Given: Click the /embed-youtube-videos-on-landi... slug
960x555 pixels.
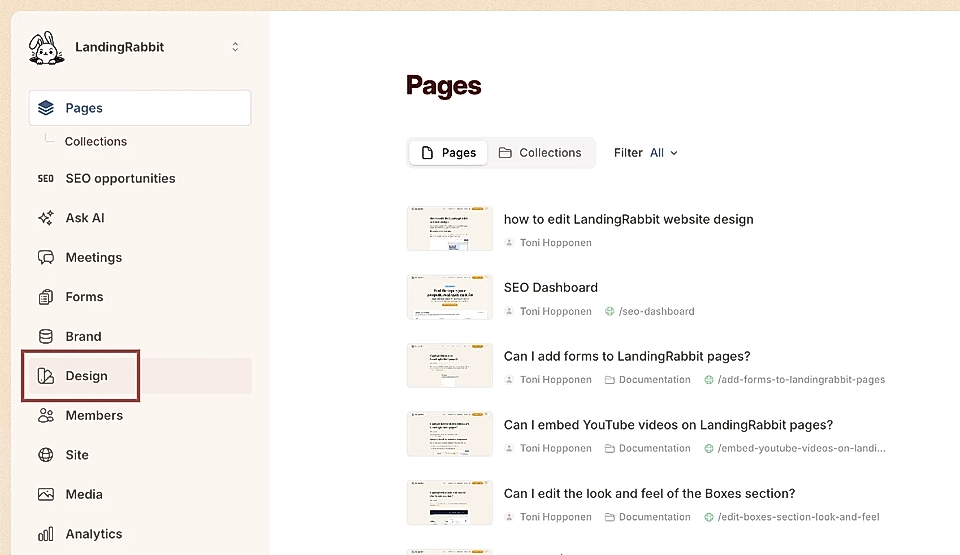Looking at the screenshot, I should (x=801, y=448).
